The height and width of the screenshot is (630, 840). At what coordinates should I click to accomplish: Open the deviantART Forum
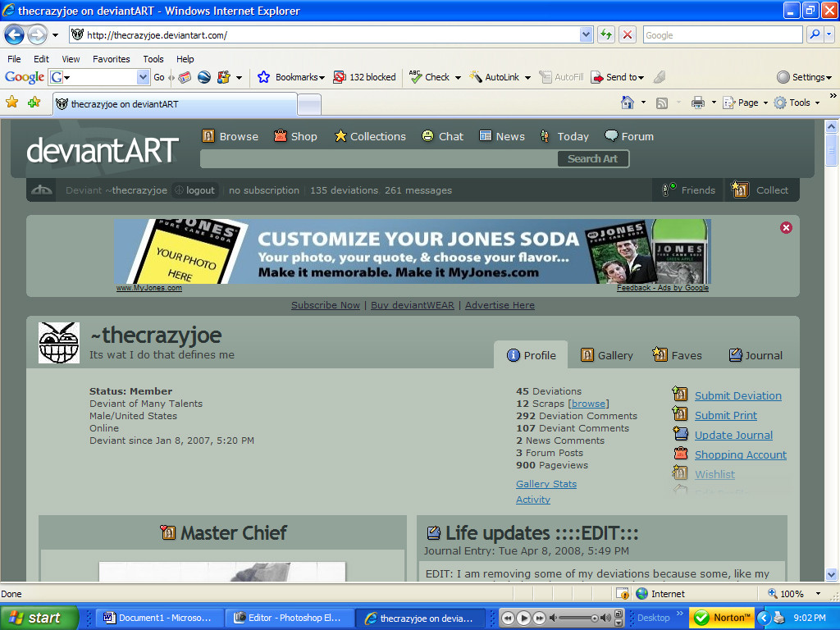click(x=629, y=136)
